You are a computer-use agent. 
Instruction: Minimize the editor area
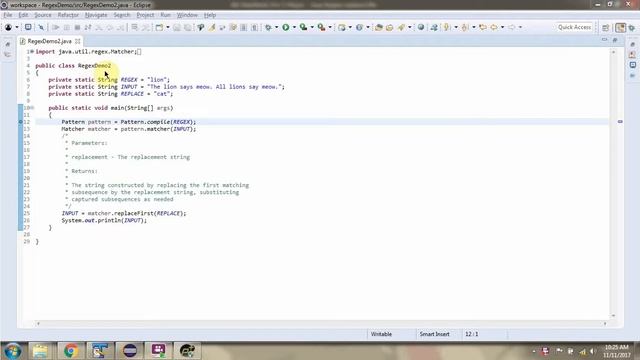pos(604,40)
